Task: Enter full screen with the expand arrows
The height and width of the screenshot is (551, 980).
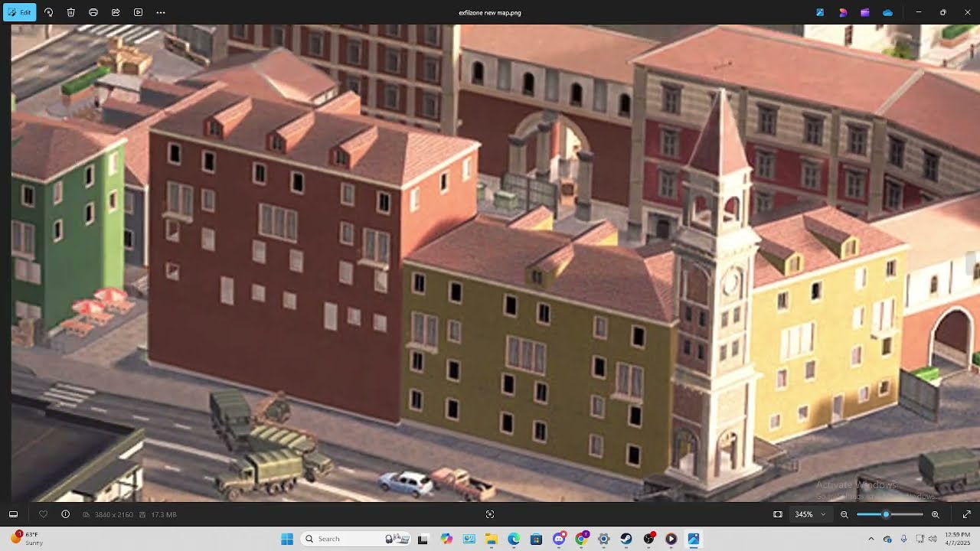Action: point(966,514)
